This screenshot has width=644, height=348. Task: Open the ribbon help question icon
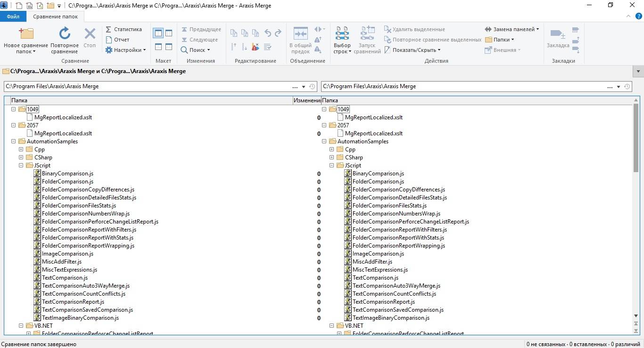(x=638, y=17)
